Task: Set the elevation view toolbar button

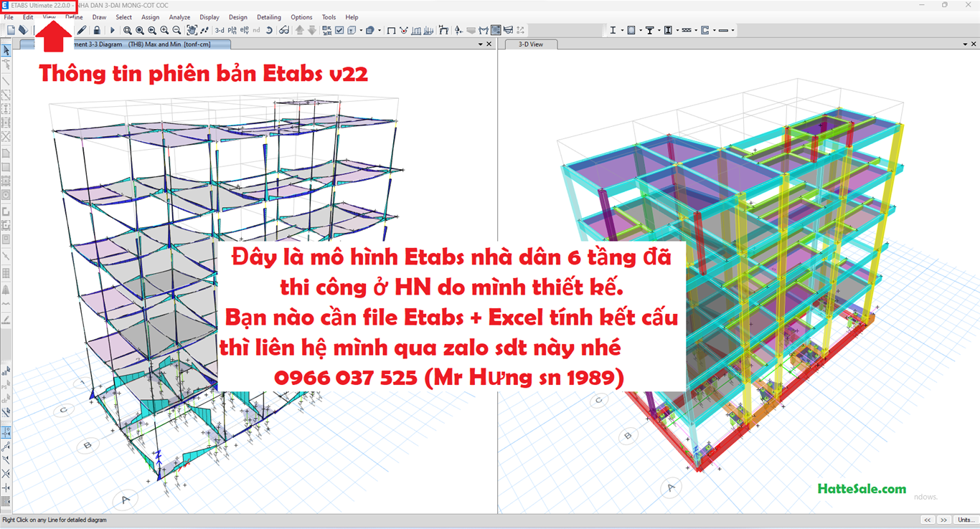Action: [245, 30]
